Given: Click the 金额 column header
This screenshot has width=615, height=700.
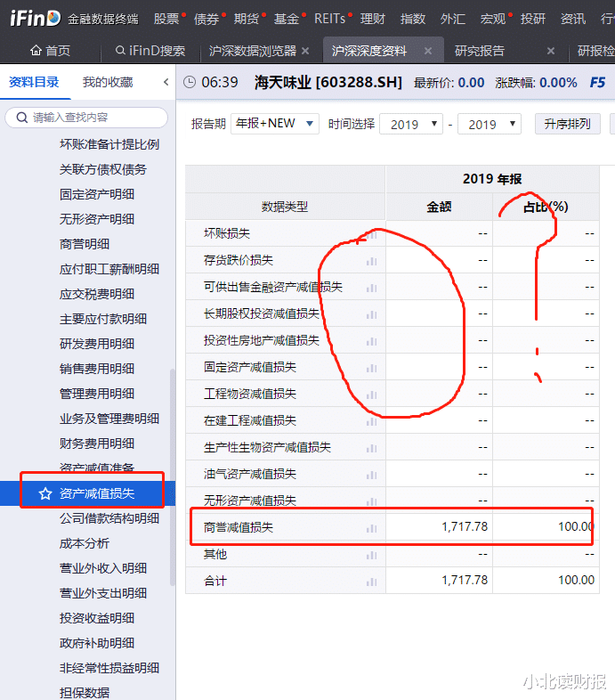Looking at the screenshot, I should click(x=439, y=207).
